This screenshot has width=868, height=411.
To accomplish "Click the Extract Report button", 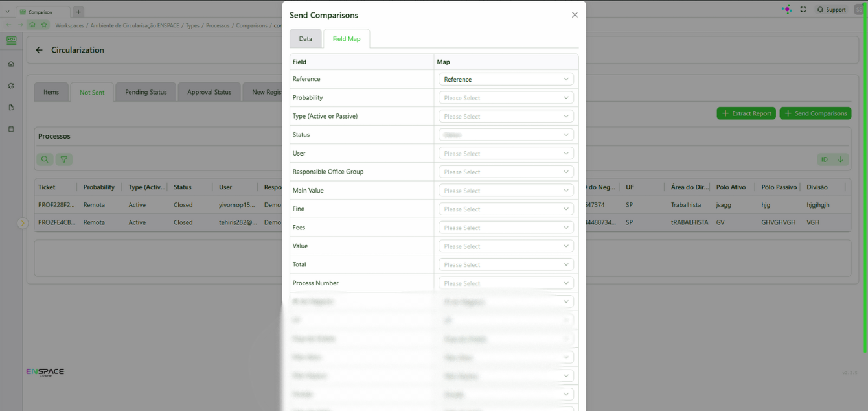I will coord(746,113).
